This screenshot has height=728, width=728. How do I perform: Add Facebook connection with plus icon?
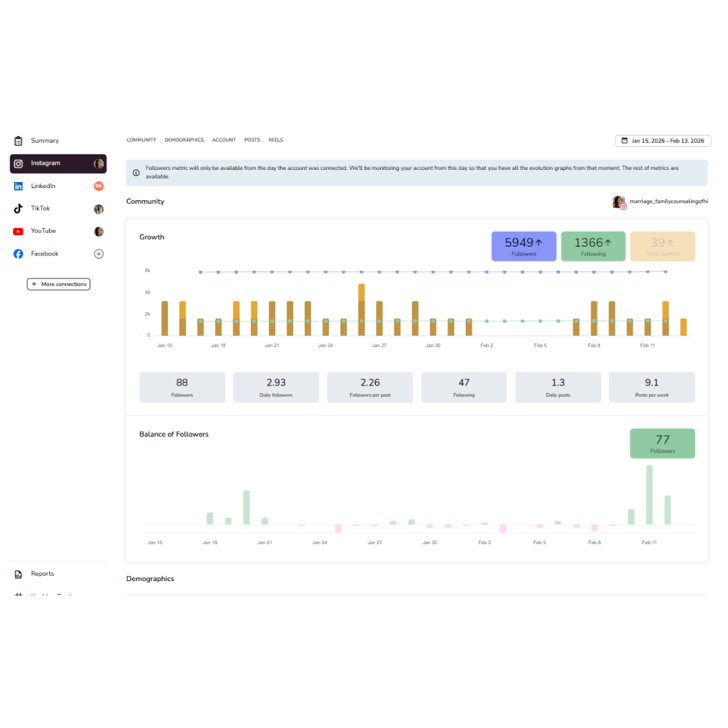pyautogui.click(x=98, y=254)
